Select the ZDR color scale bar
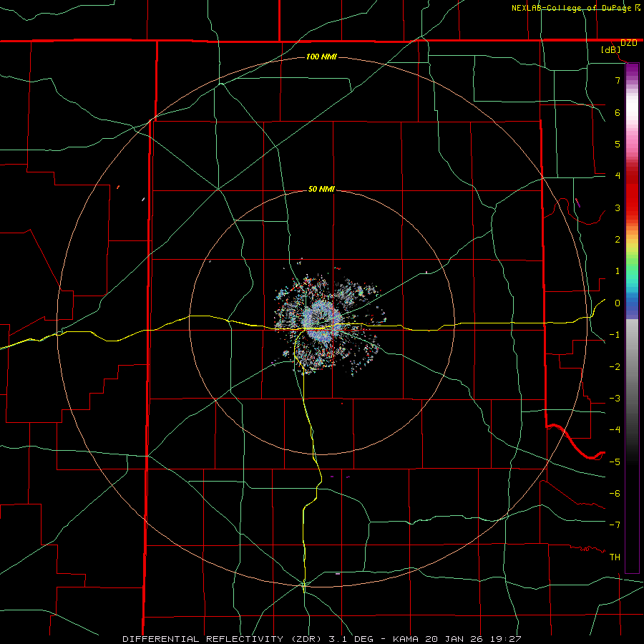This screenshot has width=644, height=644. pos(632,318)
